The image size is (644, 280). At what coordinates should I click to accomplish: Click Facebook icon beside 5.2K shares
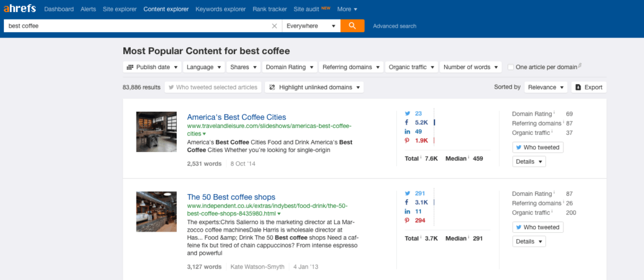[408, 122]
